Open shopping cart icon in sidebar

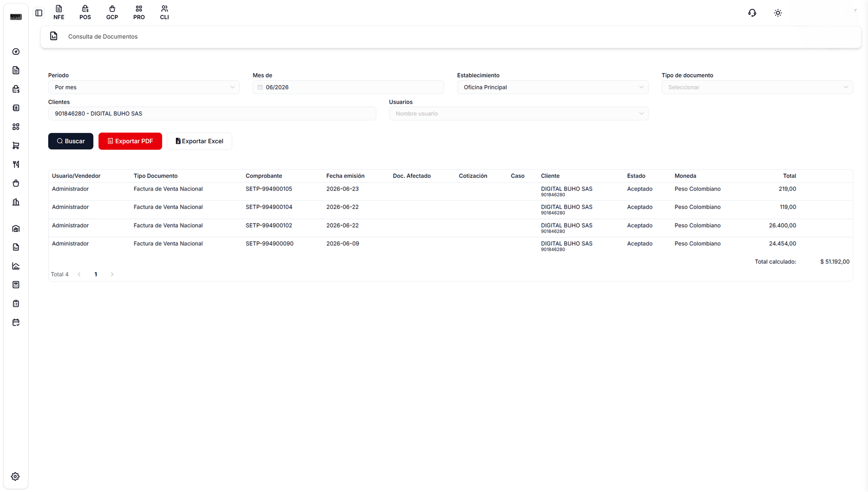click(x=16, y=145)
